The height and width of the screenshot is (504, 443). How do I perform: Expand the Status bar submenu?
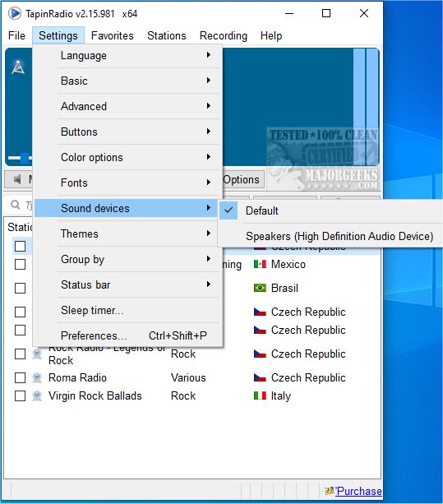coord(127,284)
